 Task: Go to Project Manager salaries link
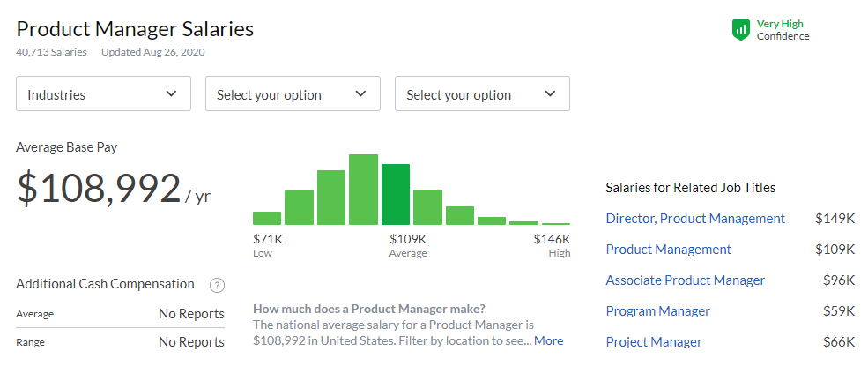(x=655, y=342)
